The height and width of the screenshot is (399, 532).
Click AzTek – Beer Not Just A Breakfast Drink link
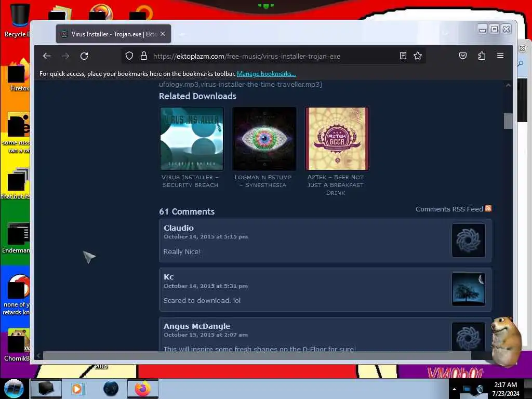[x=336, y=185]
